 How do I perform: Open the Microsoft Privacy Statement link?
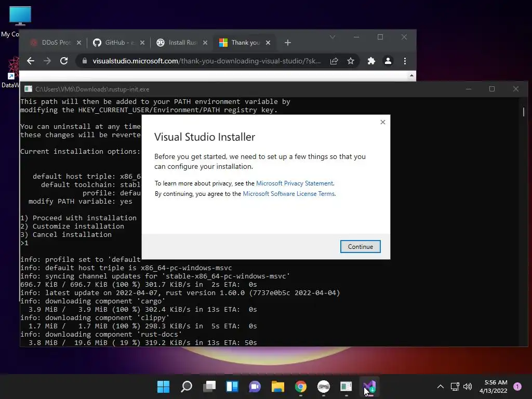[295, 183]
